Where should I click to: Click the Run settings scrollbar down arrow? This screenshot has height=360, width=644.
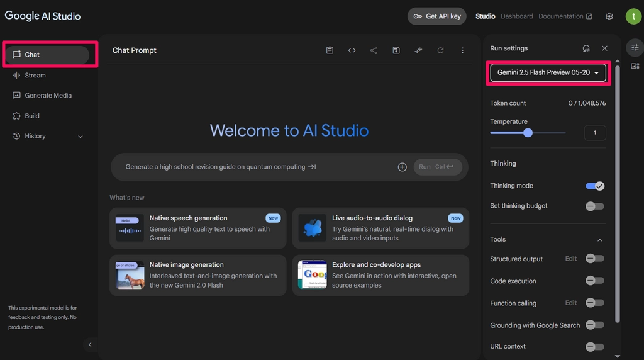(x=618, y=356)
